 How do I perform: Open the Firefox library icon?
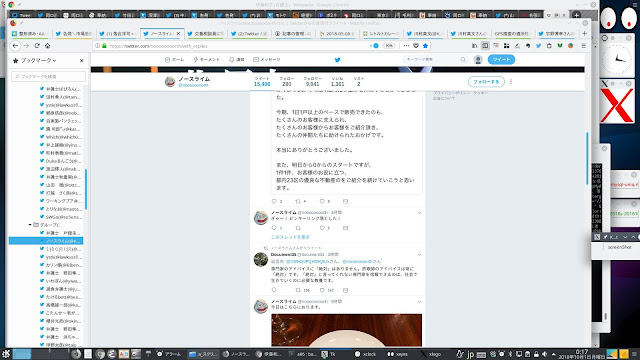coord(474,46)
